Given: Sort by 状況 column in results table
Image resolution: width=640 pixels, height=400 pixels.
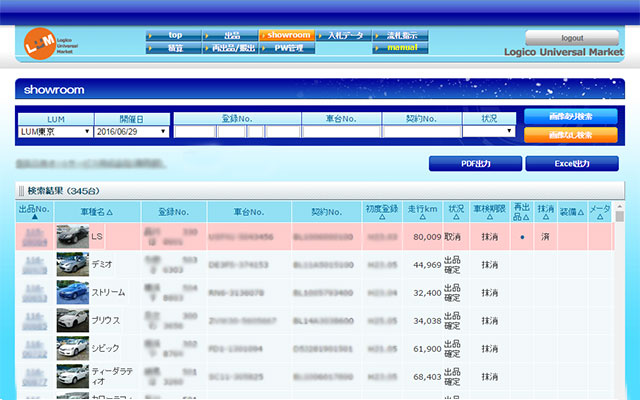Looking at the screenshot, I should pos(456,212).
